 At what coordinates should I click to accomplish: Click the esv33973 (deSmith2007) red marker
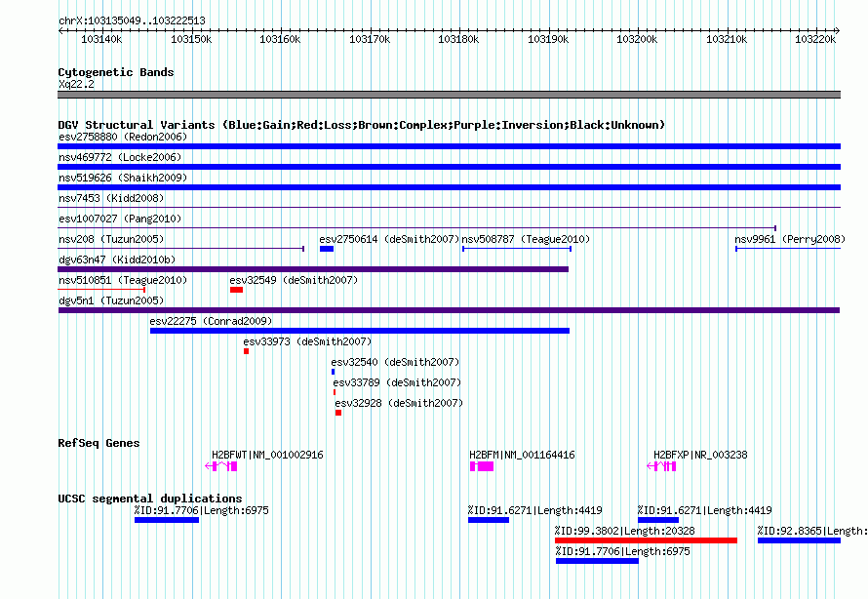click(247, 351)
